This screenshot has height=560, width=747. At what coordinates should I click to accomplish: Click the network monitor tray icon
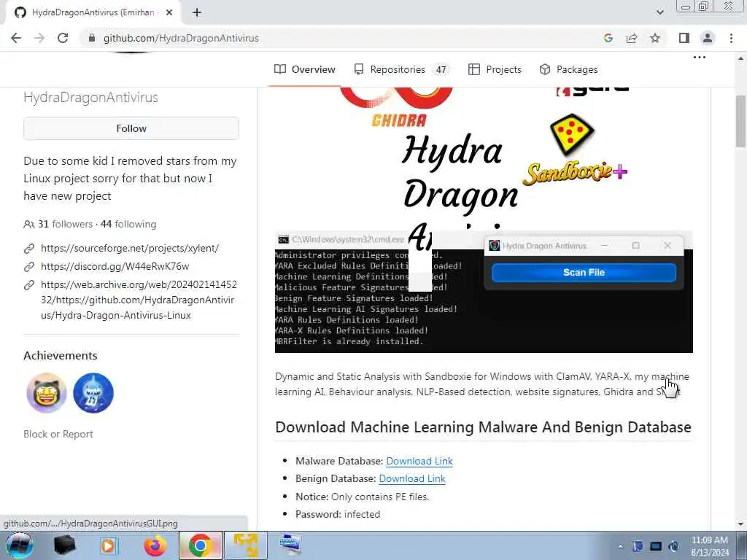point(656,546)
